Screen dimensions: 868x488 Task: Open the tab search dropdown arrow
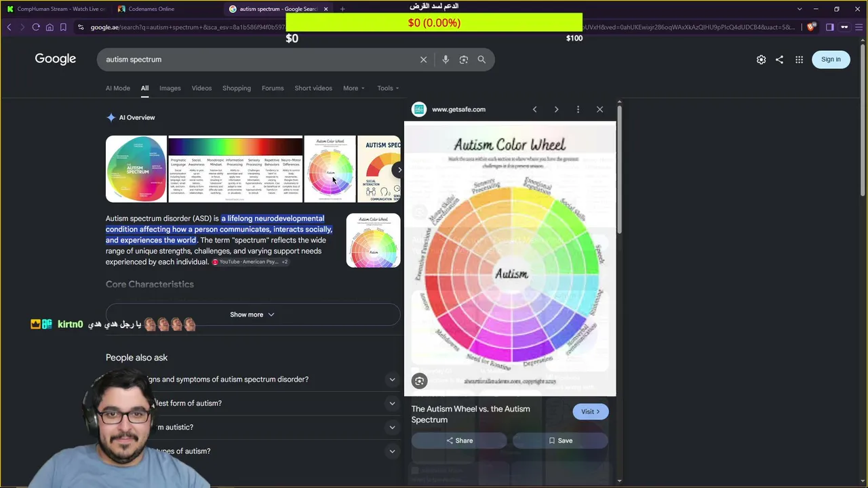click(x=800, y=9)
